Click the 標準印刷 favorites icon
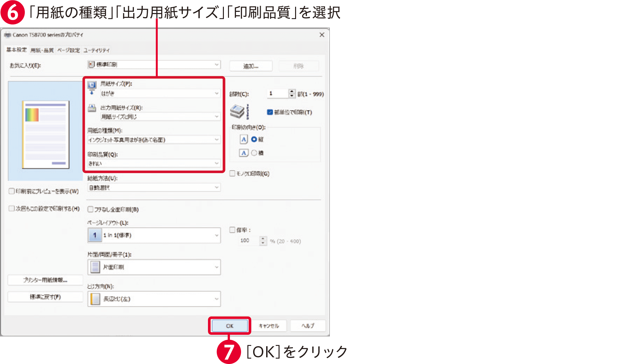636x364 pixels. click(92, 64)
